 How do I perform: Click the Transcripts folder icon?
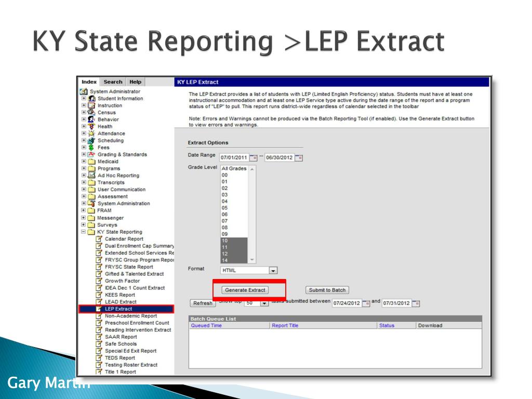tap(91, 182)
